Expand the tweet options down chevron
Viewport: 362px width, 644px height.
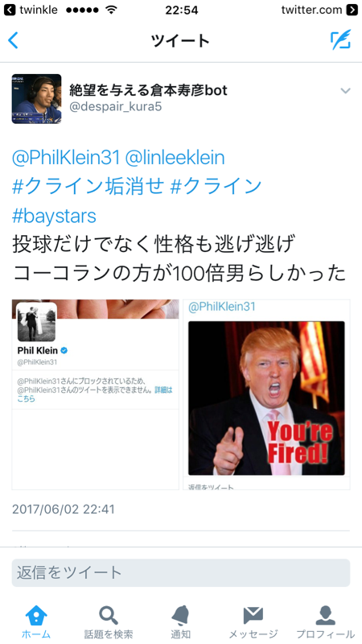(346, 91)
